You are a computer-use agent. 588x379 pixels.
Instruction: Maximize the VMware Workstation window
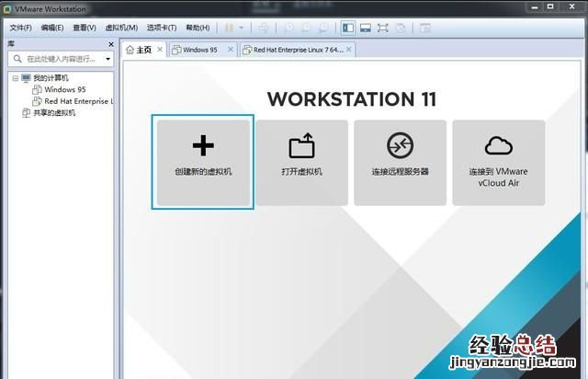[550, 6]
